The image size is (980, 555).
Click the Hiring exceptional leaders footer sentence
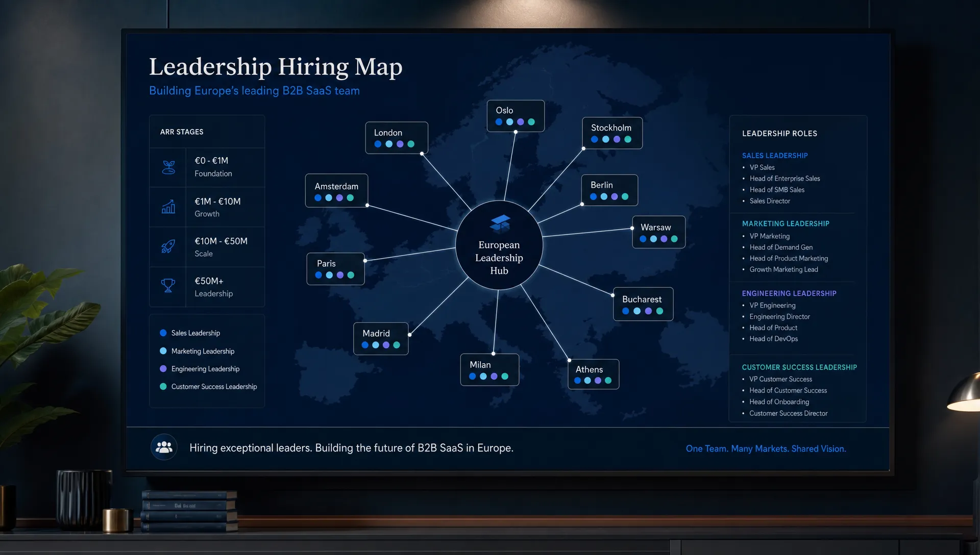(351, 448)
